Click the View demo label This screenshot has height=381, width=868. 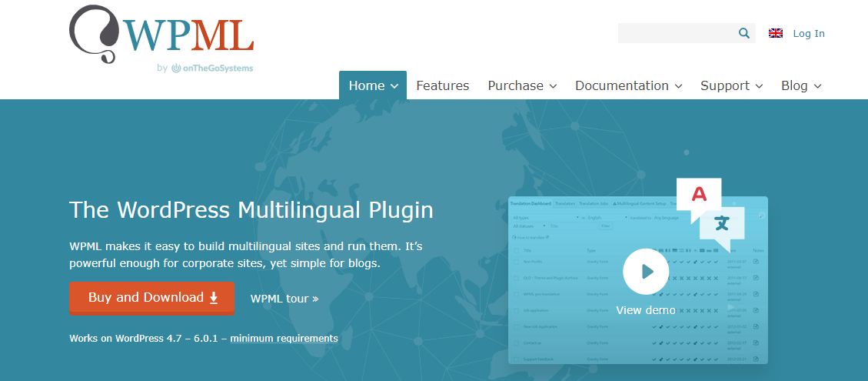[x=646, y=310]
